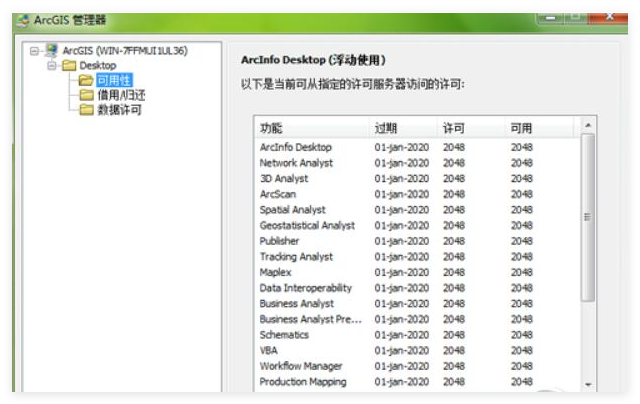Screen dimensions: 640x404
Task: Select the Spatial Analyst row
Action: (416, 210)
